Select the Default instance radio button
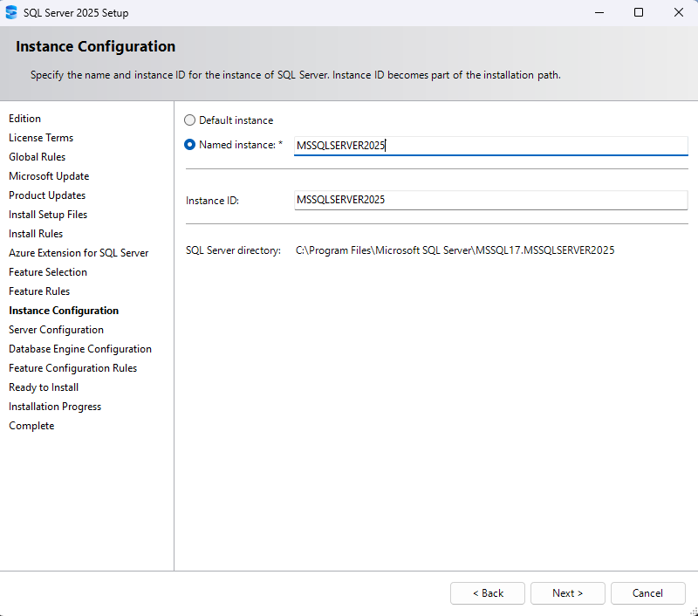The height and width of the screenshot is (616, 698). 189,120
